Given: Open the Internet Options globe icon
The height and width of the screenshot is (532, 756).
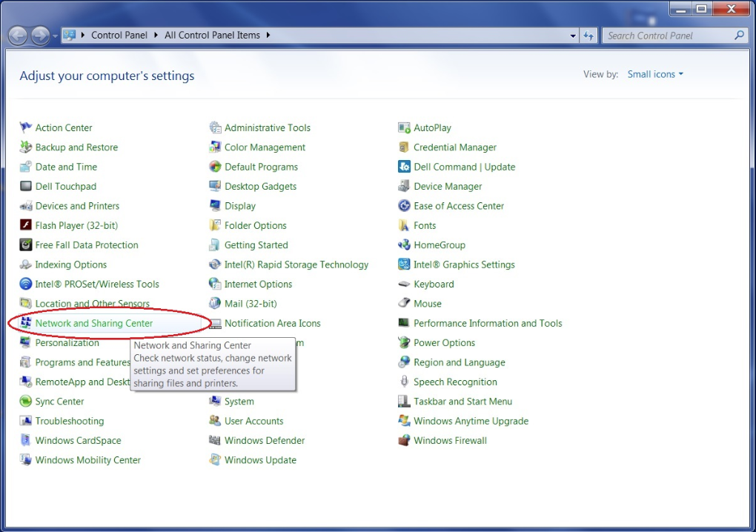Looking at the screenshot, I should click(215, 284).
